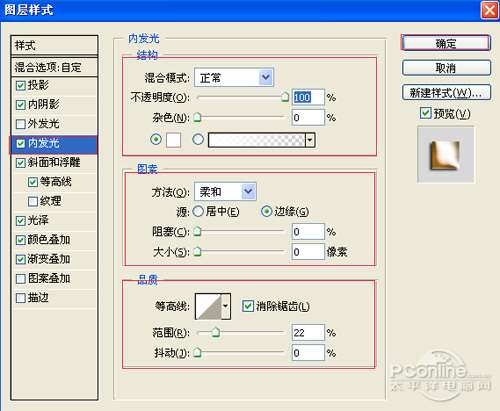Toggle the 等高线 sub-item checkbox
Viewport: 500px width, 411px height.
coord(33,182)
